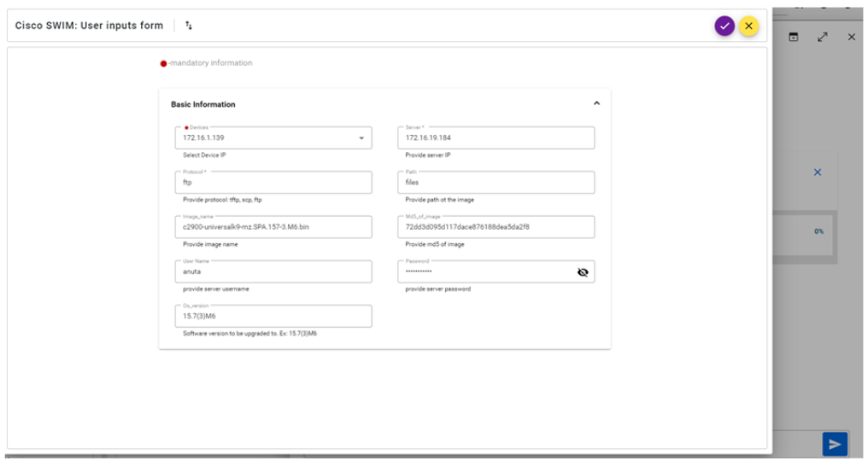
Task: Click the swap arrows icon beside the form title
Action: click(x=189, y=26)
